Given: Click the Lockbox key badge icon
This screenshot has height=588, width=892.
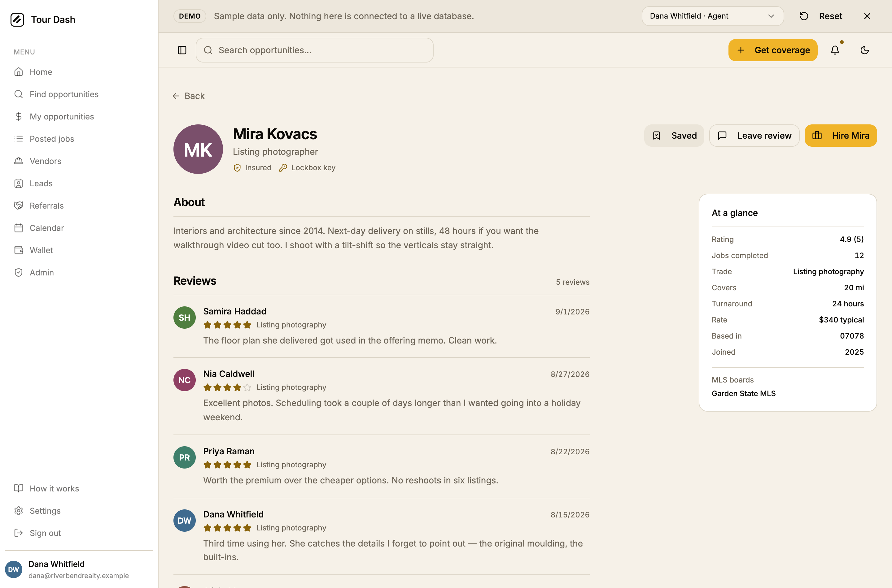Looking at the screenshot, I should click(x=283, y=168).
